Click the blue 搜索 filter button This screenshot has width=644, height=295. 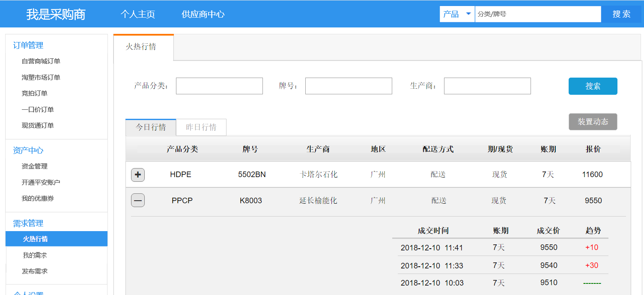coord(593,86)
